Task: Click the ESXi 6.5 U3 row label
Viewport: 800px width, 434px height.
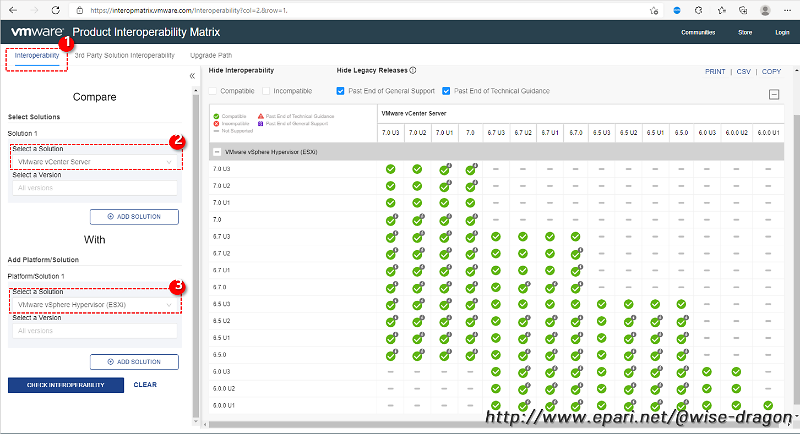Action: [x=221, y=304]
